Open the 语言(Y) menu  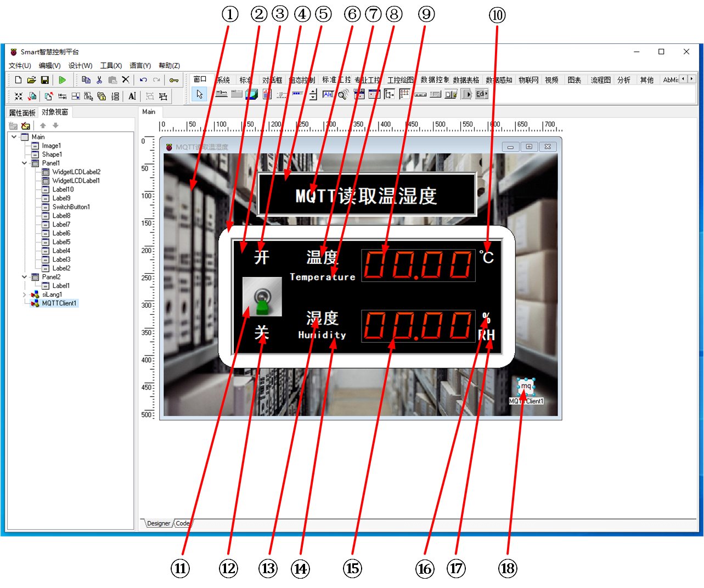click(140, 66)
